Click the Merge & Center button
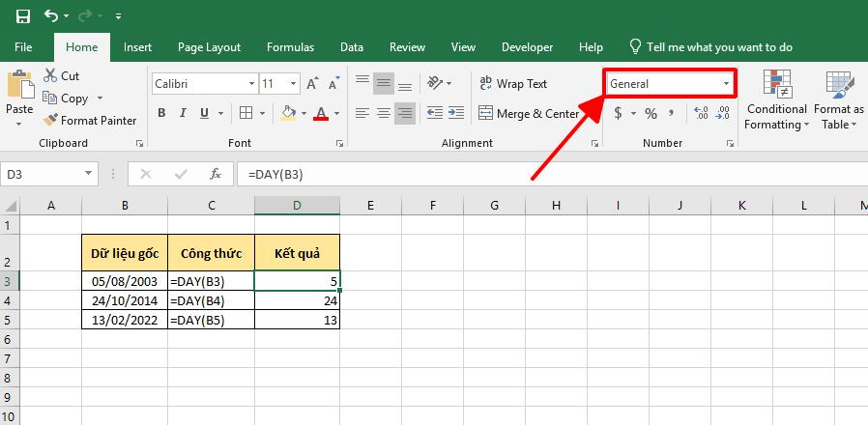 point(529,114)
